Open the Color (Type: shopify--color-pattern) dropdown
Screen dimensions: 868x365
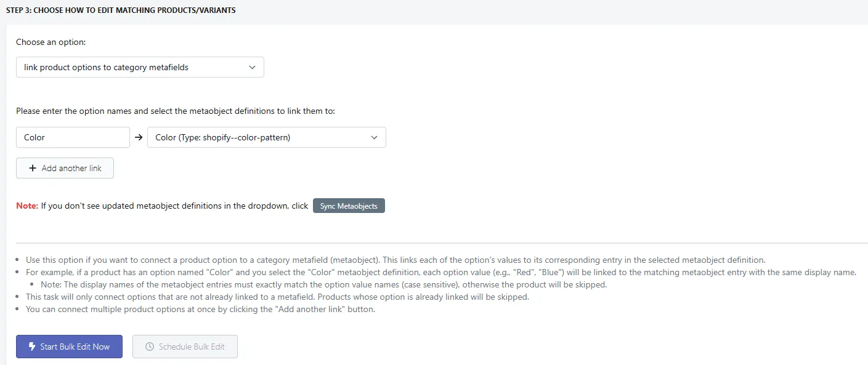[x=267, y=137]
